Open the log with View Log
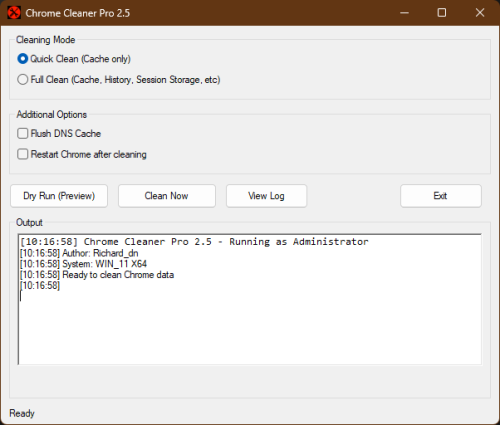Viewport: 500px width, 425px height. coord(266,196)
